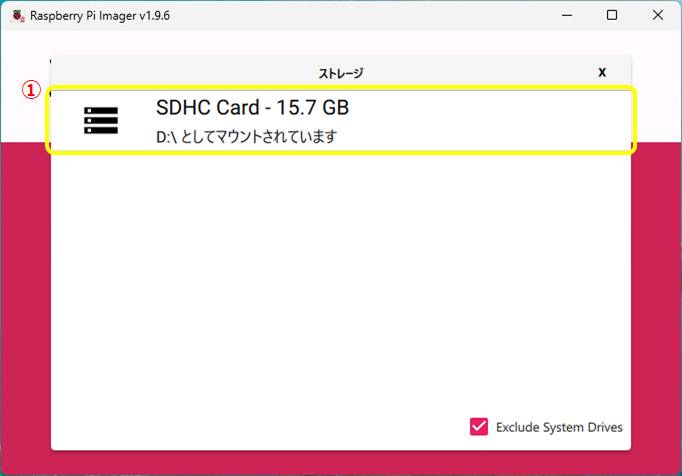Click the ストレージ dialog header
The height and width of the screenshot is (476, 682).
coord(340,73)
